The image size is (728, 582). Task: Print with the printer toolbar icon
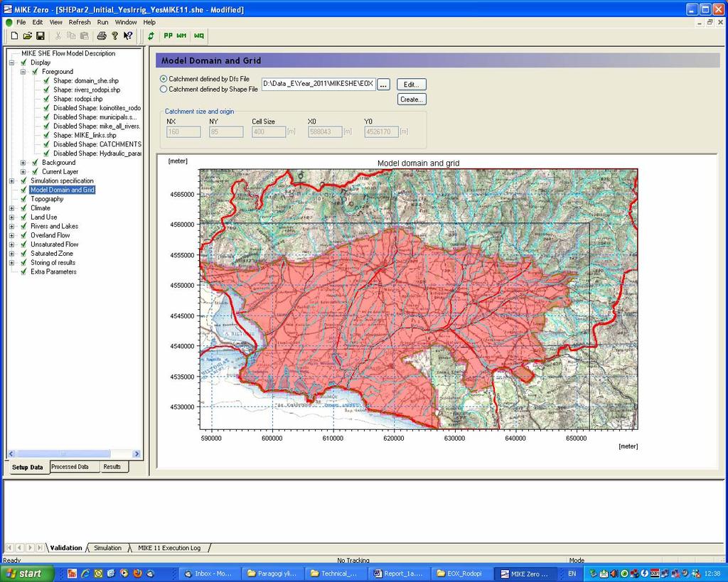[x=102, y=36]
